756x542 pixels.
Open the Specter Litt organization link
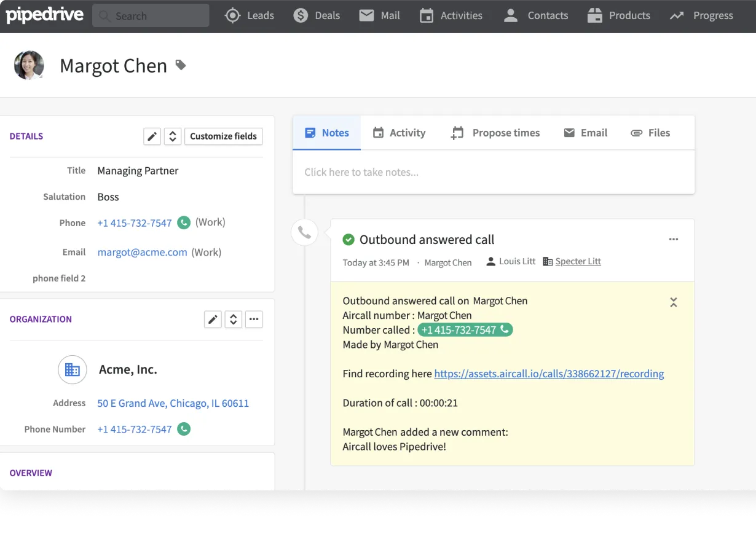tap(578, 261)
